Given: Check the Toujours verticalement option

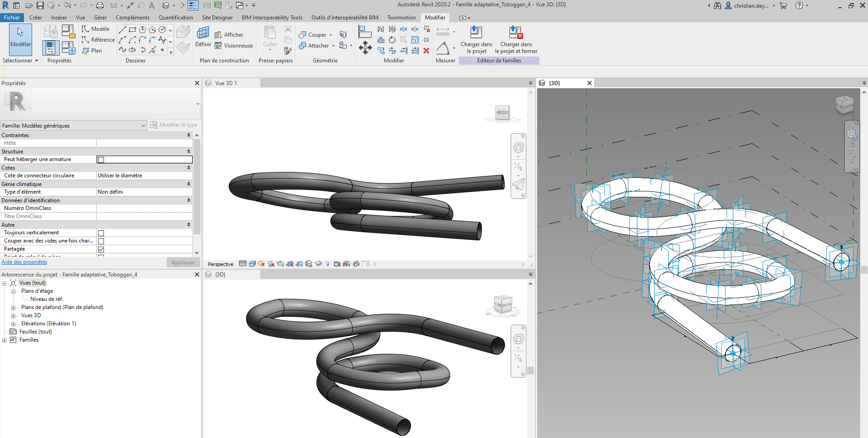Looking at the screenshot, I should click(101, 233).
